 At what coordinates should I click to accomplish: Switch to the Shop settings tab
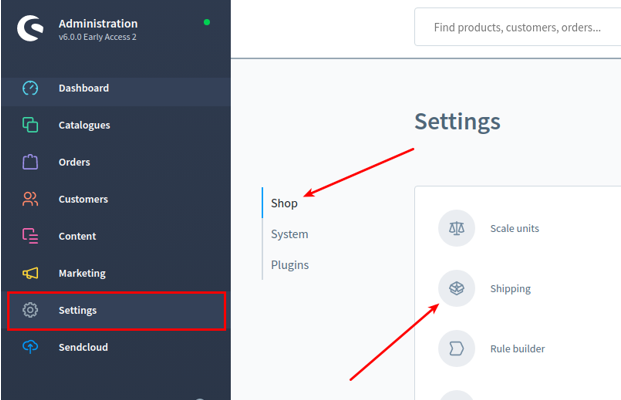click(x=284, y=203)
